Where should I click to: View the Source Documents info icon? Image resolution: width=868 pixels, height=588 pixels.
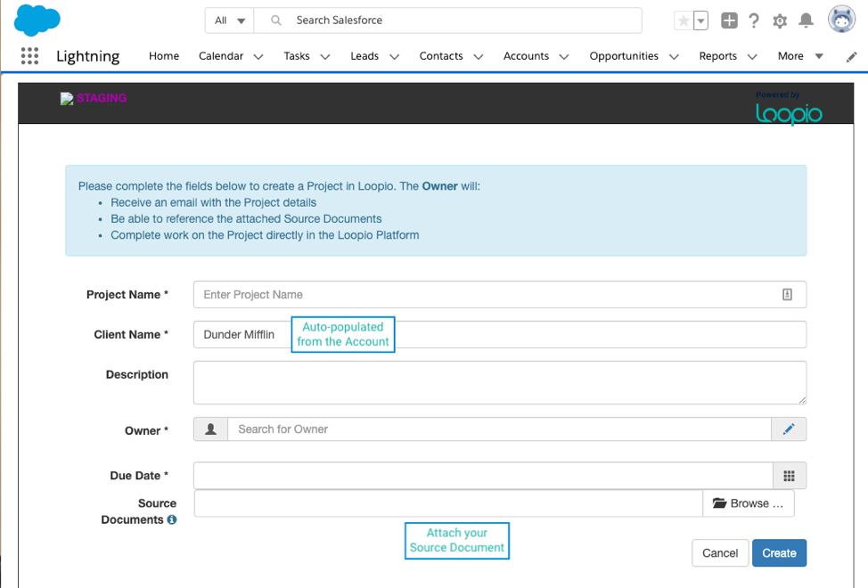click(172, 520)
